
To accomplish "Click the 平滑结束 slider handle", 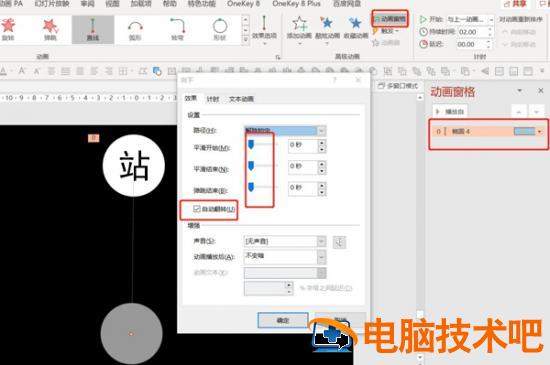I will pos(251,165).
